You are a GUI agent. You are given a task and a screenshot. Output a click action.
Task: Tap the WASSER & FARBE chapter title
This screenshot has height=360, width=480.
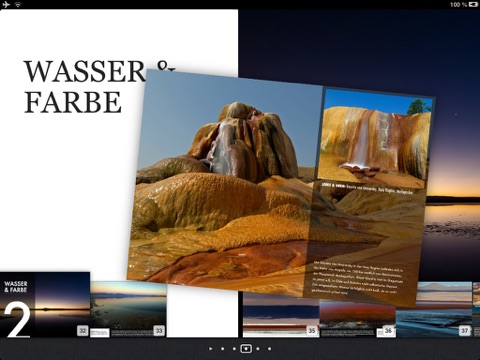point(99,87)
